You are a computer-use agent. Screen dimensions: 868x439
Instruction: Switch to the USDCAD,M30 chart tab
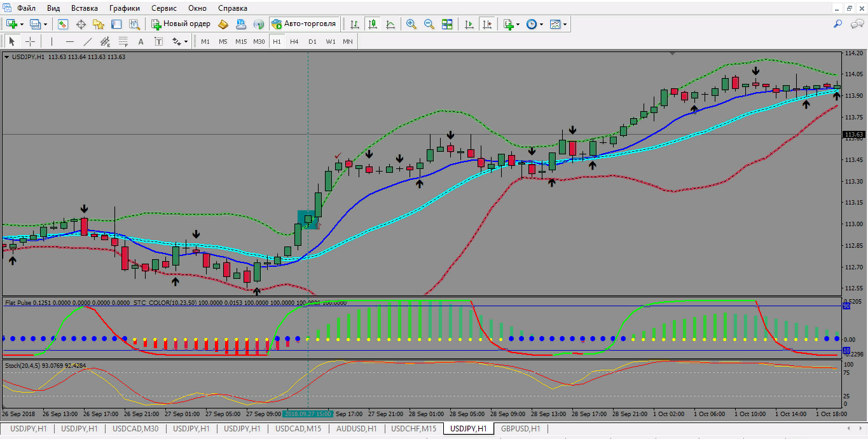[135, 429]
